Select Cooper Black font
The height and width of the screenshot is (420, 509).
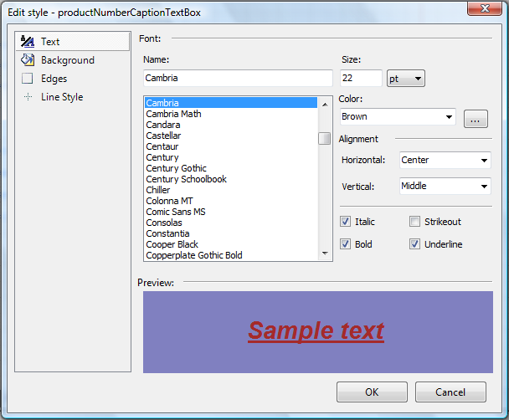coord(231,244)
